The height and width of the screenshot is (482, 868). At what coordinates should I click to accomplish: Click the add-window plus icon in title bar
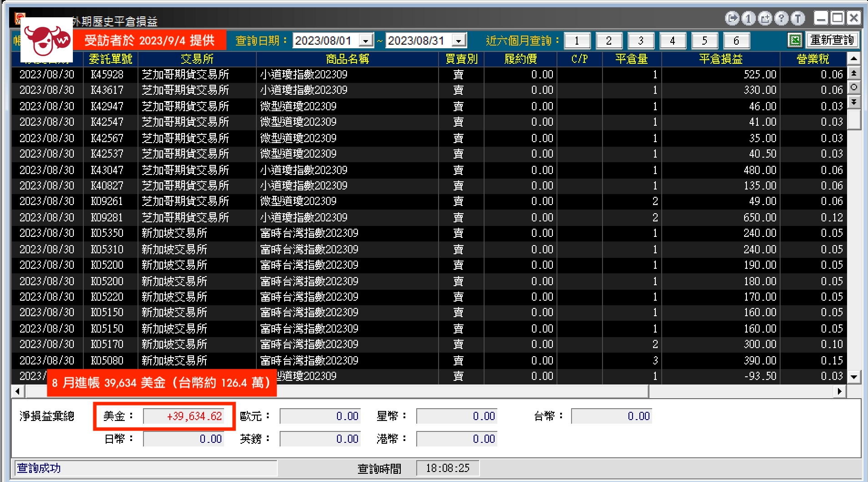click(765, 18)
